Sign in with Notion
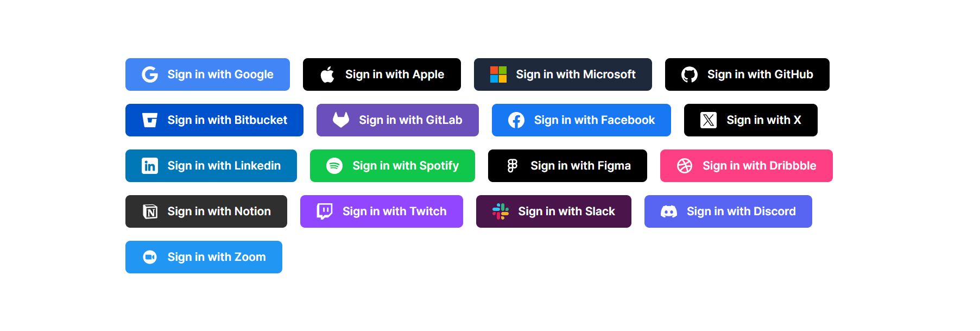Image resolution: width=980 pixels, height=331 pixels. tap(206, 211)
